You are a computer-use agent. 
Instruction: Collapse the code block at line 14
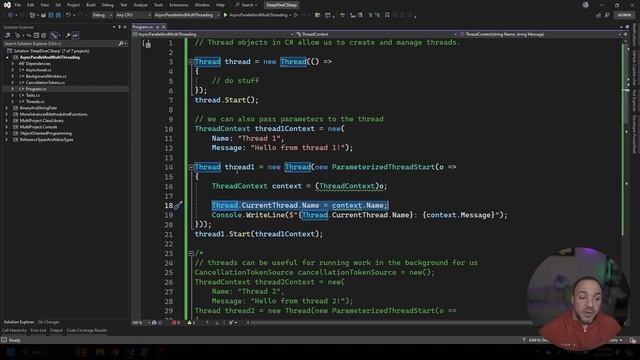tap(191, 167)
